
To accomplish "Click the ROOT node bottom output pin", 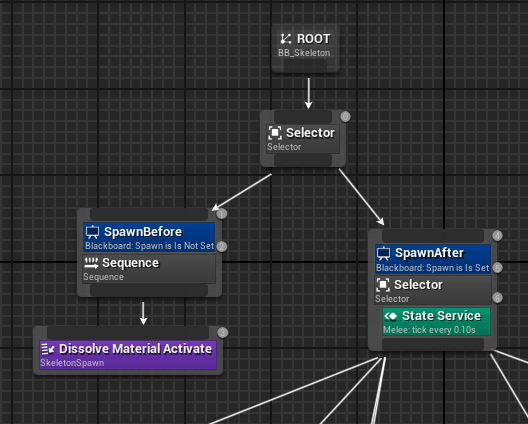I will [x=305, y=66].
